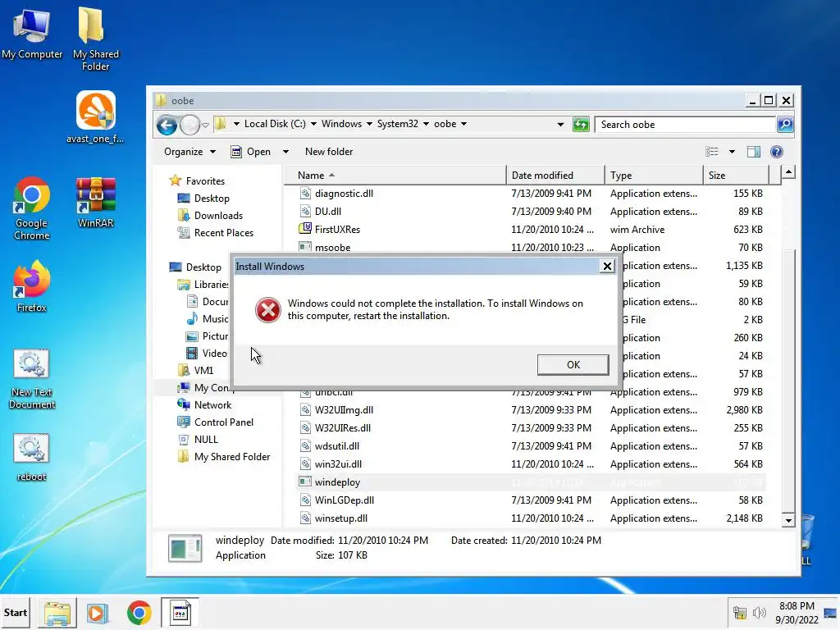
Task: Open the view options dropdown arrow
Action: pyautogui.click(x=732, y=152)
